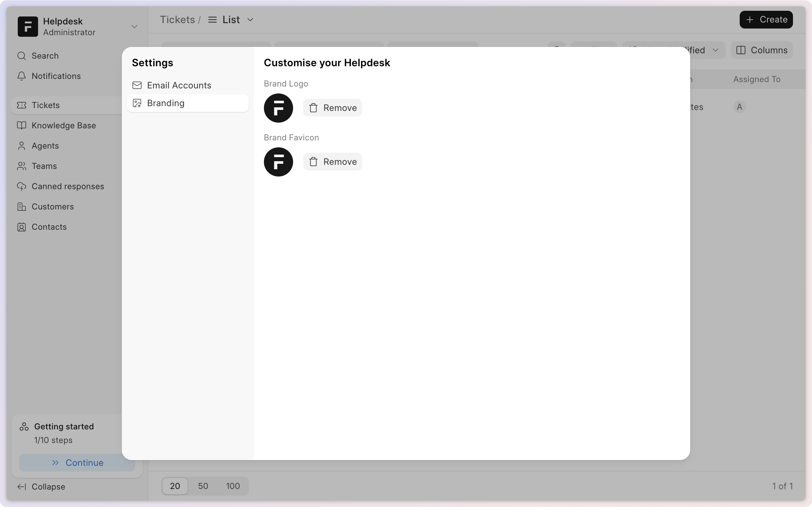Open Search from the sidebar
The height and width of the screenshot is (507, 812).
click(x=22, y=56)
